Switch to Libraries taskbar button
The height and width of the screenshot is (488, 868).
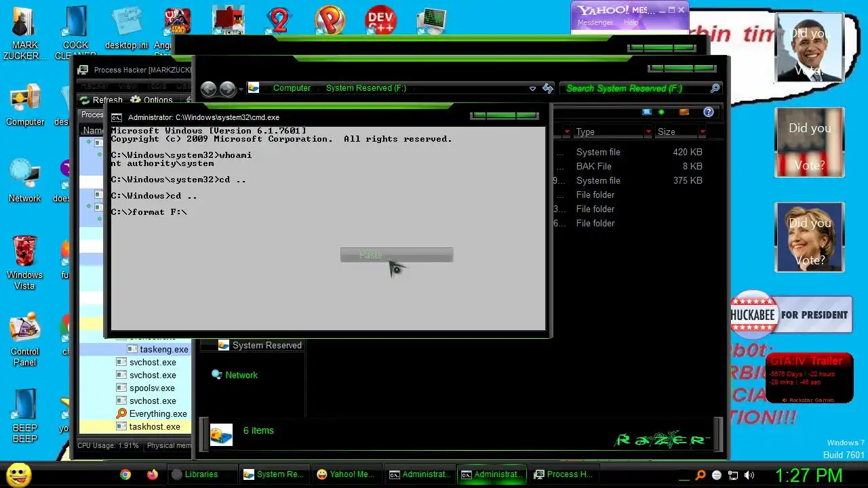pos(201,474)
